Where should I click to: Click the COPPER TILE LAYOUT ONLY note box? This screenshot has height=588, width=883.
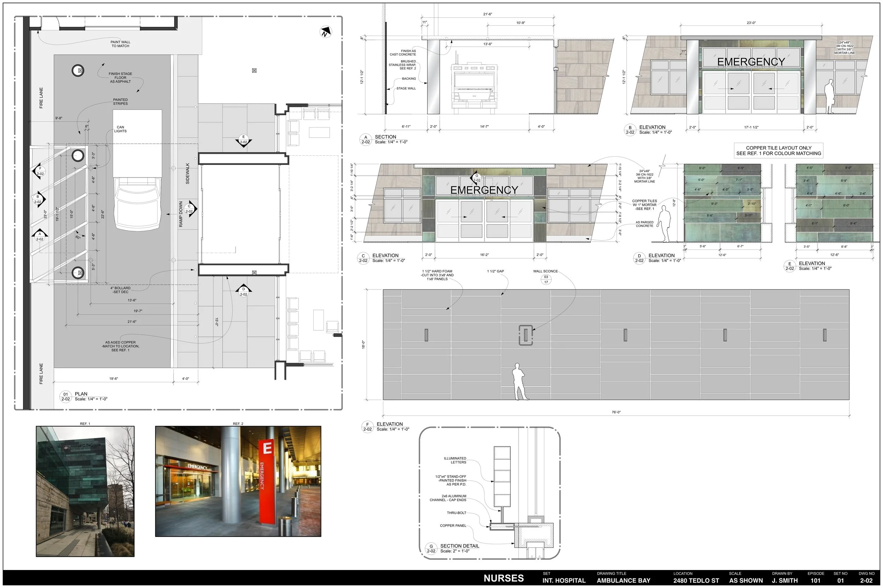pyautogui.click(x=778, y=150)
